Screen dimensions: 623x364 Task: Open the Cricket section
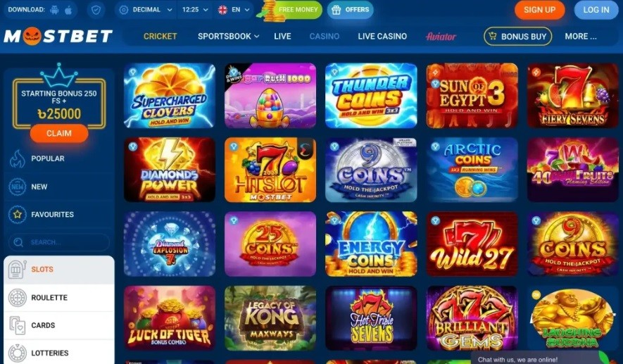point(160,36)
